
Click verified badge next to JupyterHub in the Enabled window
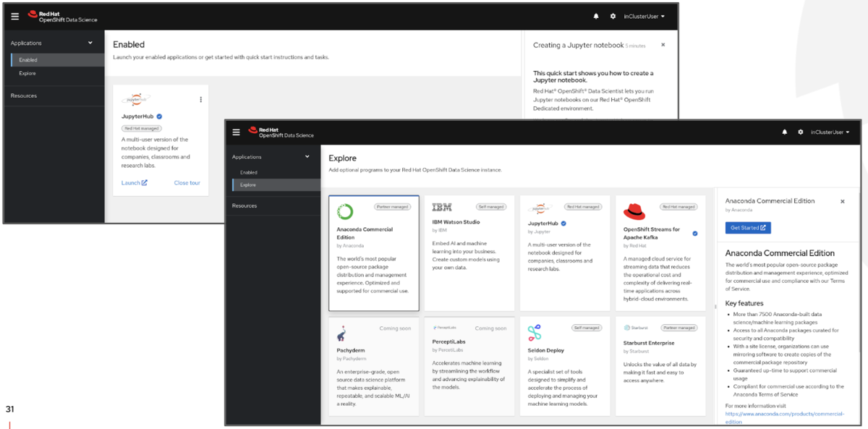click(159, 116)
